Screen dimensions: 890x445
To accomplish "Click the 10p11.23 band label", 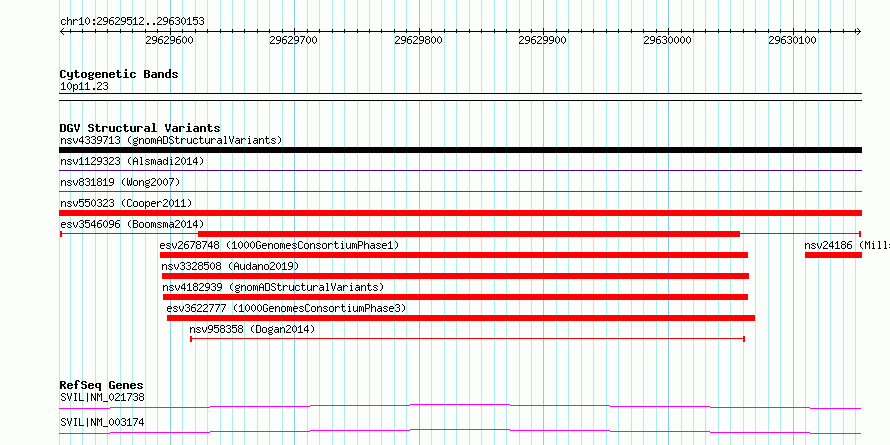I will [84, 87].
